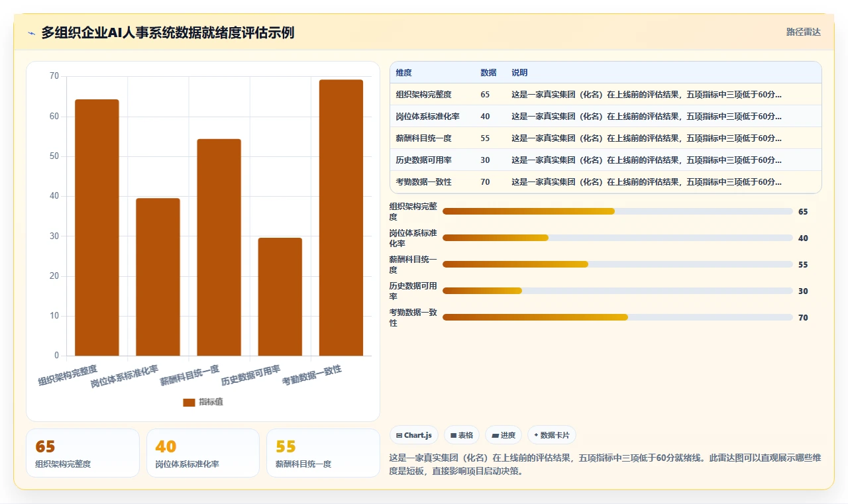Click value 65 in the table
Screen dimensions: 848x504
coord(485,95)
